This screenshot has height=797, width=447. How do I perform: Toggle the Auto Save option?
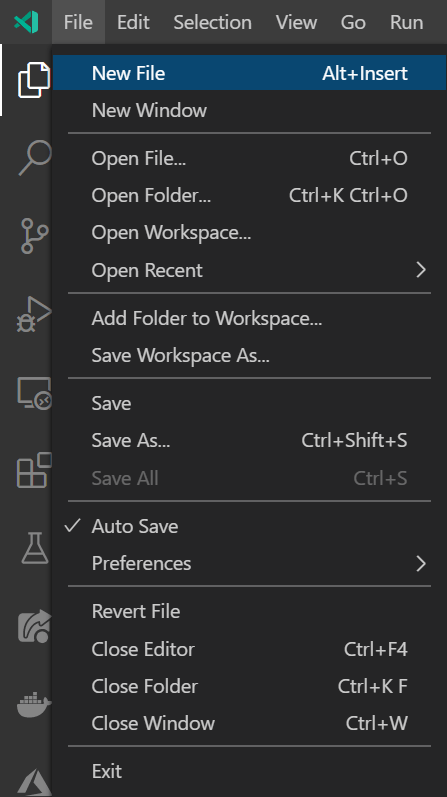(x=249, y=526)
